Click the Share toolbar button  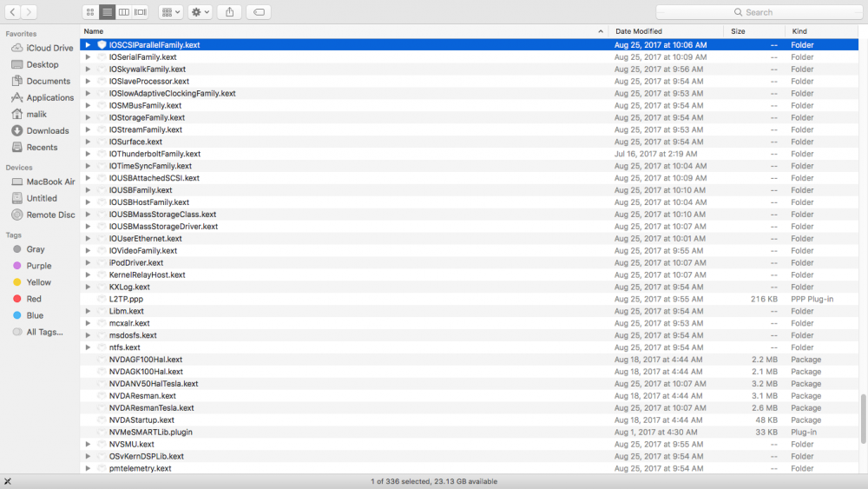coord(229,12)
